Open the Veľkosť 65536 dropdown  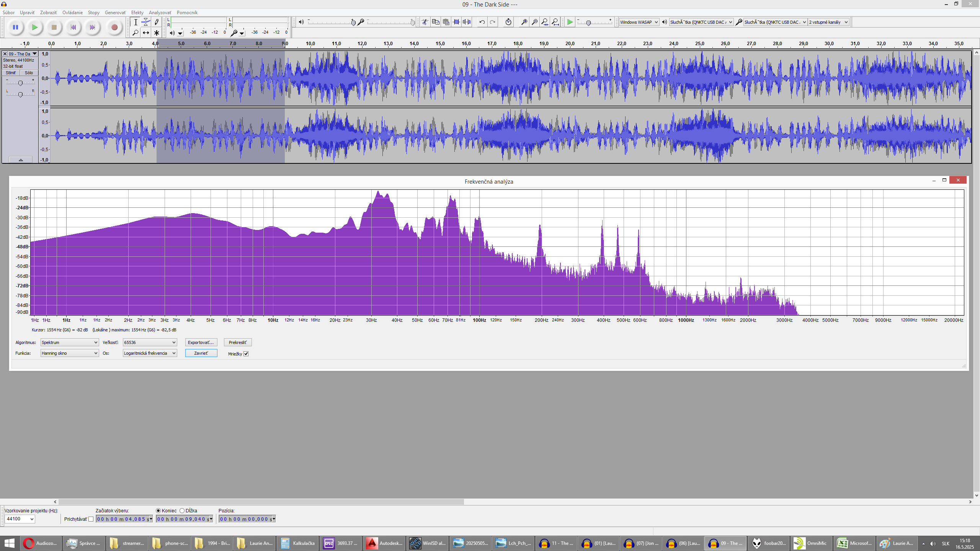(150, 342)
